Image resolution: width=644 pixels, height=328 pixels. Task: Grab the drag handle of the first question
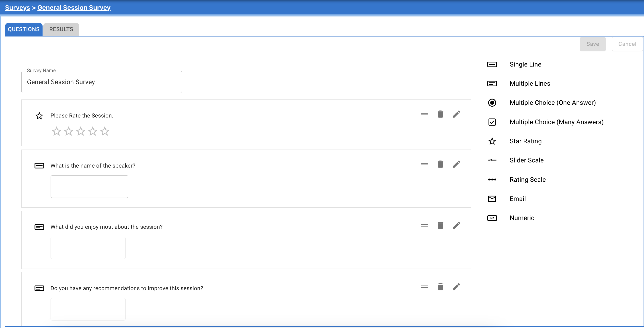point(424,114)
